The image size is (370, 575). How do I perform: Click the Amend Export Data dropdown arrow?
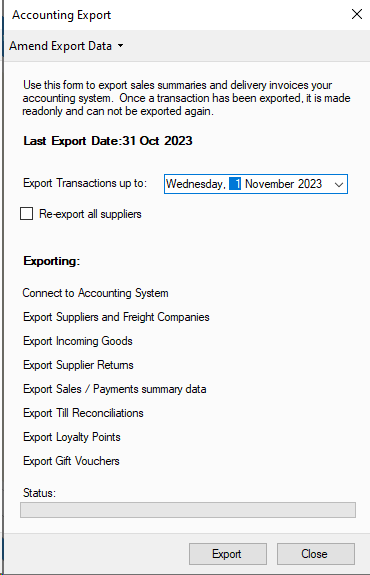coord(120,46)
